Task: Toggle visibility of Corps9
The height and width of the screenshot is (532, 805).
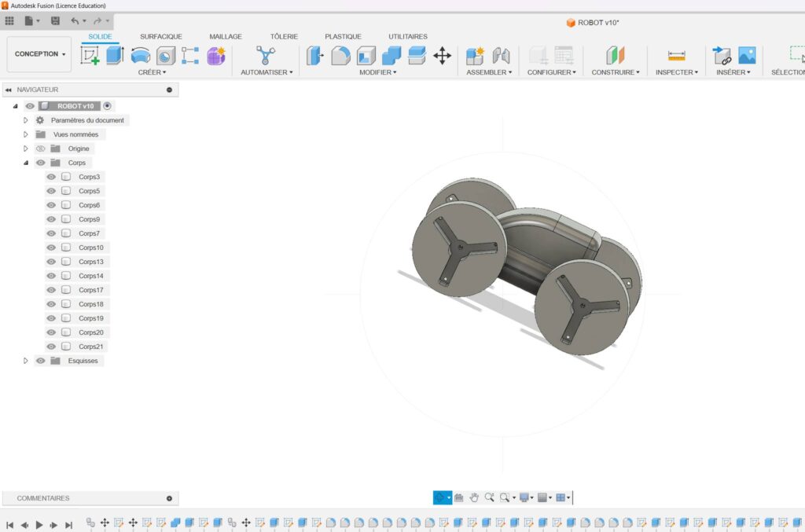Action: point(51,219)
